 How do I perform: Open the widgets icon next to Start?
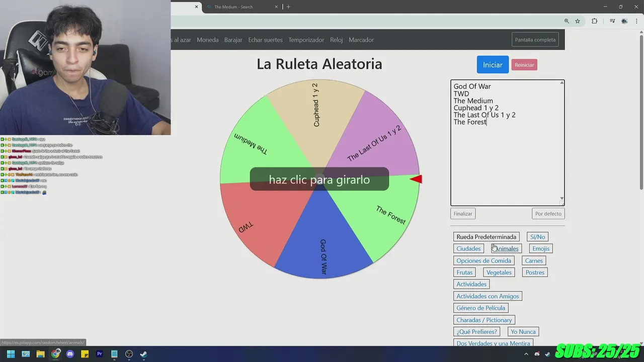pyautogui.click(x=26, y=354)
